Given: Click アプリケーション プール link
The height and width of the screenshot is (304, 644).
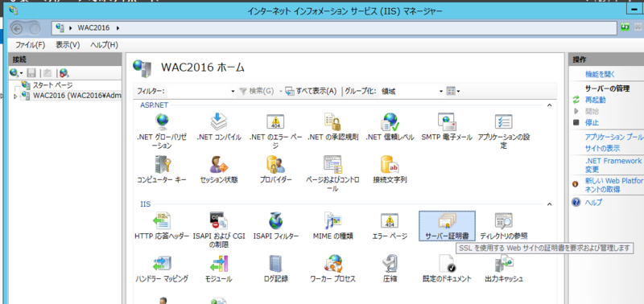Looking at the screenshot, I should pos(614,138).
